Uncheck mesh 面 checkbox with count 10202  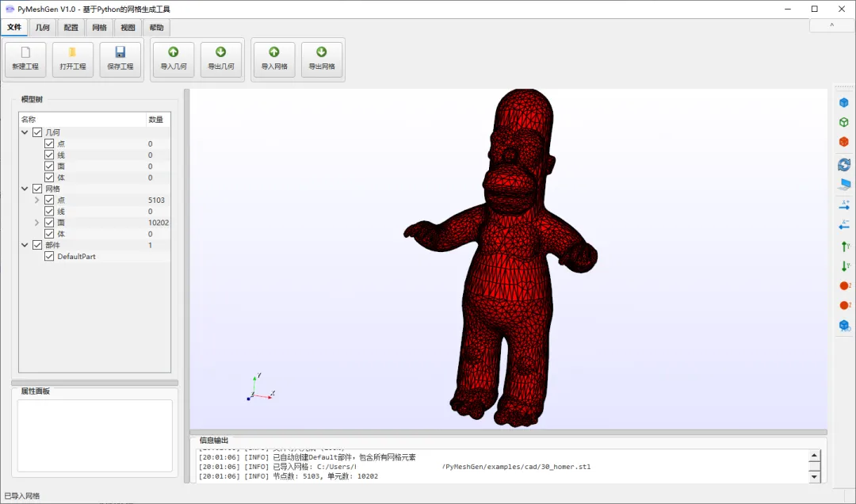point(49,222)
